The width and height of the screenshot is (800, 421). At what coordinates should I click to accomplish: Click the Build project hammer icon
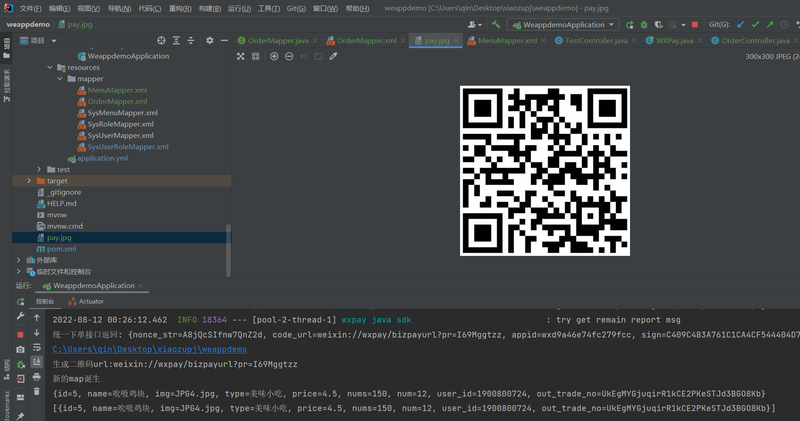pyautogui.click(x=496, y=24)
